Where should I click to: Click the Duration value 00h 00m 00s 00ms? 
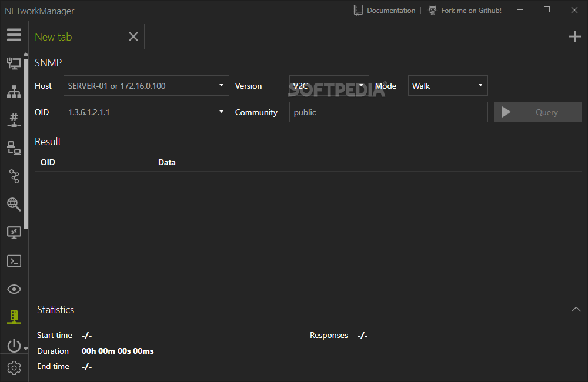[118, 351]
